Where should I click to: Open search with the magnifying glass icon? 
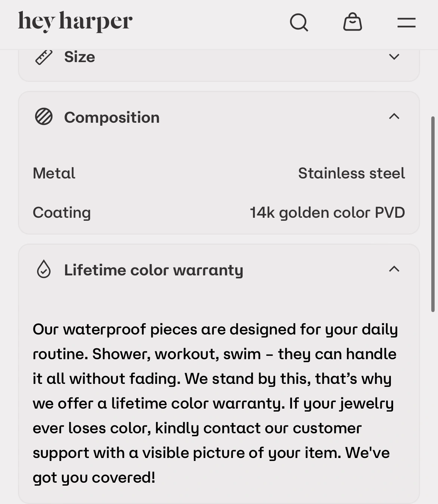pos(299,22)
